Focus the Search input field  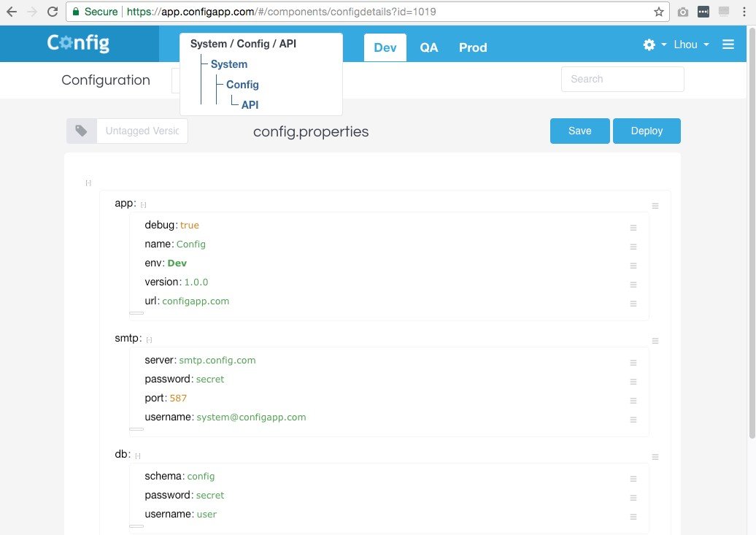click(x=622, y=79)
